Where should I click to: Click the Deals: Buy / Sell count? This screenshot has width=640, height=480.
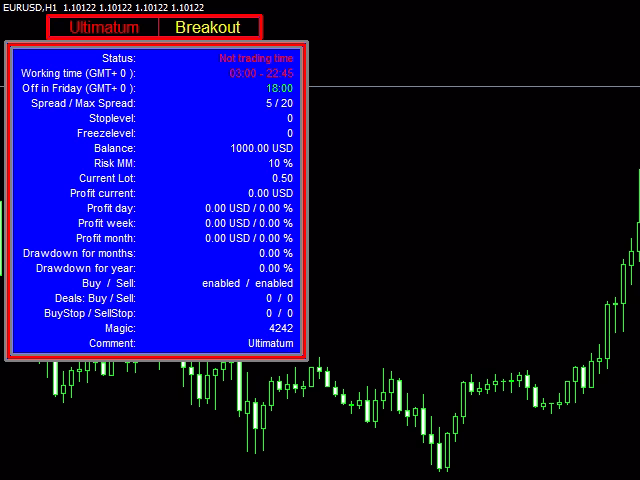point(280,298)
